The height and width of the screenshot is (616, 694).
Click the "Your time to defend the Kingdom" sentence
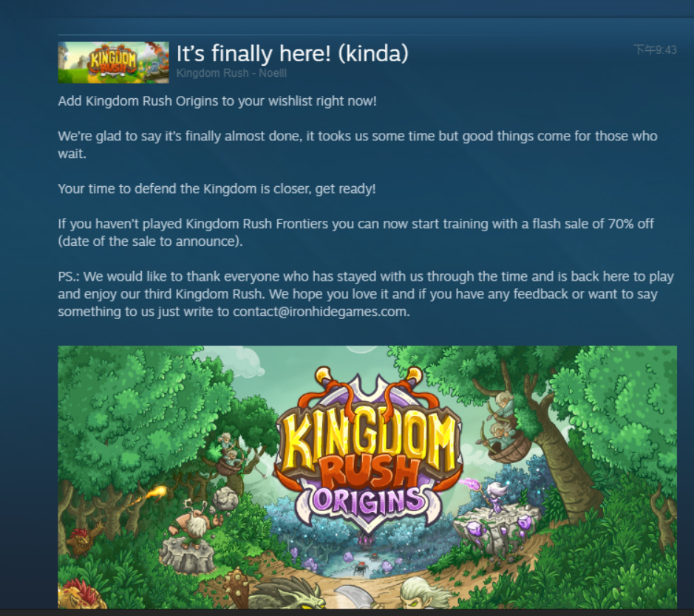(x=217, y=189)
